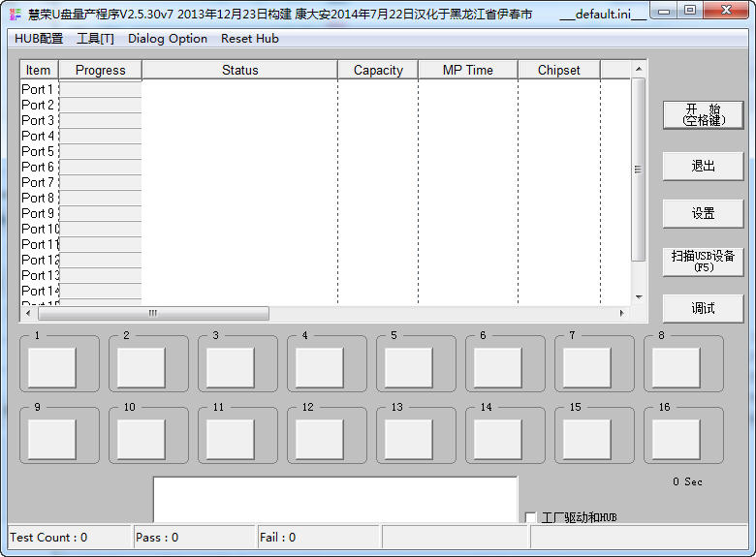Screen dimensions: 756x557
Task: Open the Dialog Option menu
Action: (x=168, y=39)
